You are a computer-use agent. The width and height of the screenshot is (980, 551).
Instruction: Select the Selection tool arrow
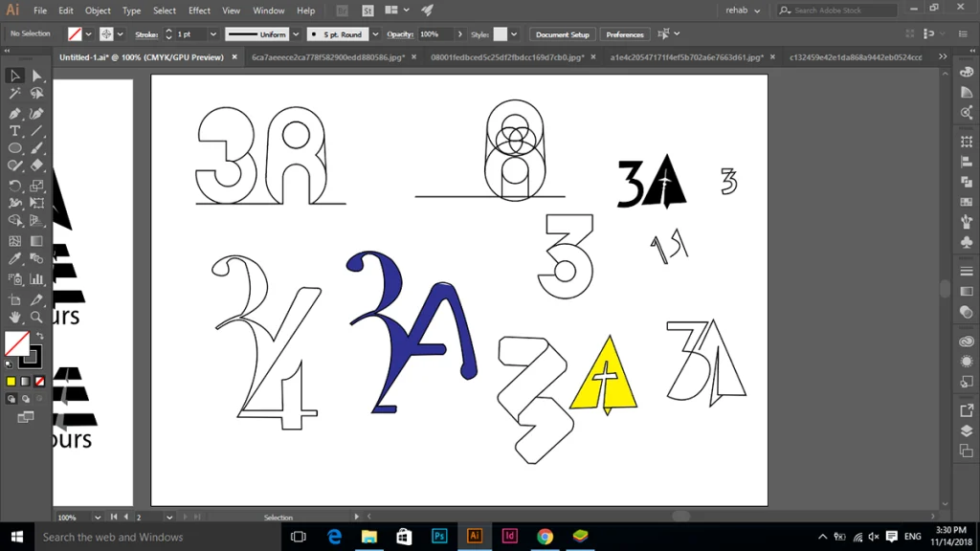coord(14,76)
